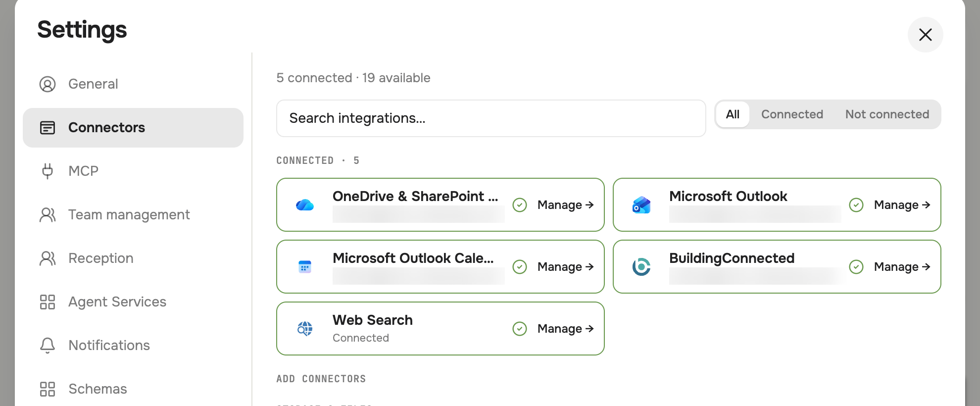
Task: Click the Microsoft Outlook Calendar connector title
Action: (413, 258)
